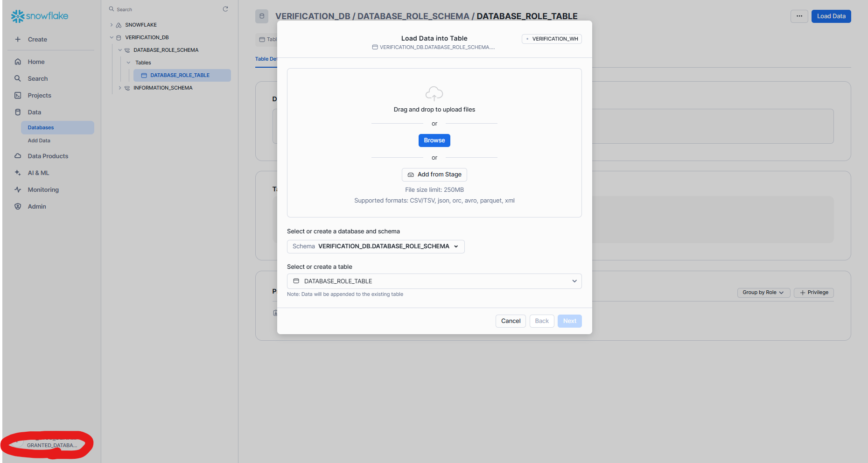
Task: Open the VERIFICATION_WH warehouse selector
Action: [552, 39]
